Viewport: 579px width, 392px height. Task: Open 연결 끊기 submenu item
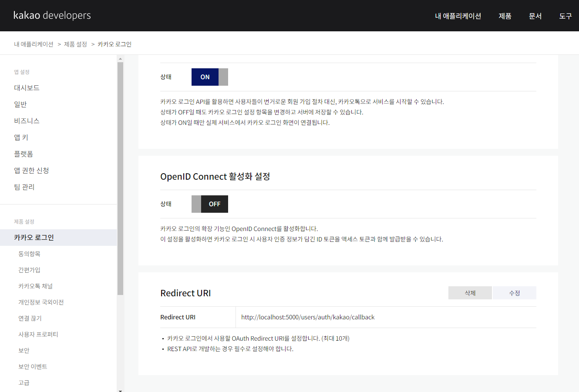tap(30, 318)
